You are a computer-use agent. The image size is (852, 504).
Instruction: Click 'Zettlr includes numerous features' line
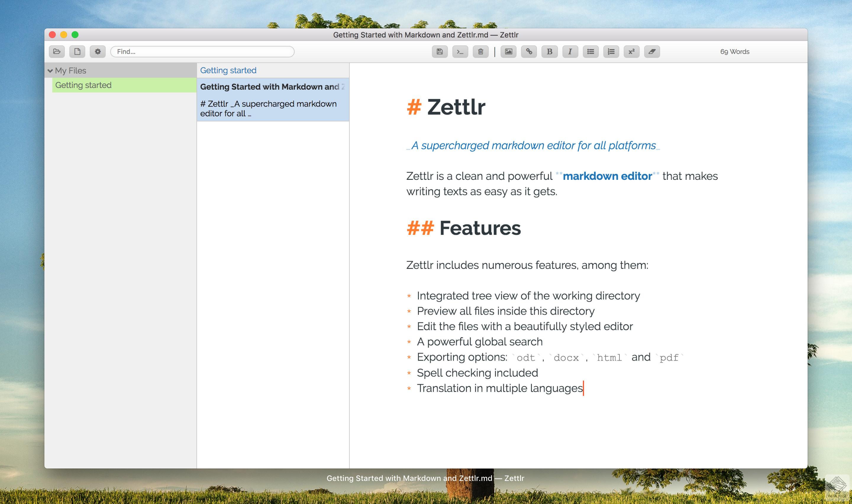[527, 265]
